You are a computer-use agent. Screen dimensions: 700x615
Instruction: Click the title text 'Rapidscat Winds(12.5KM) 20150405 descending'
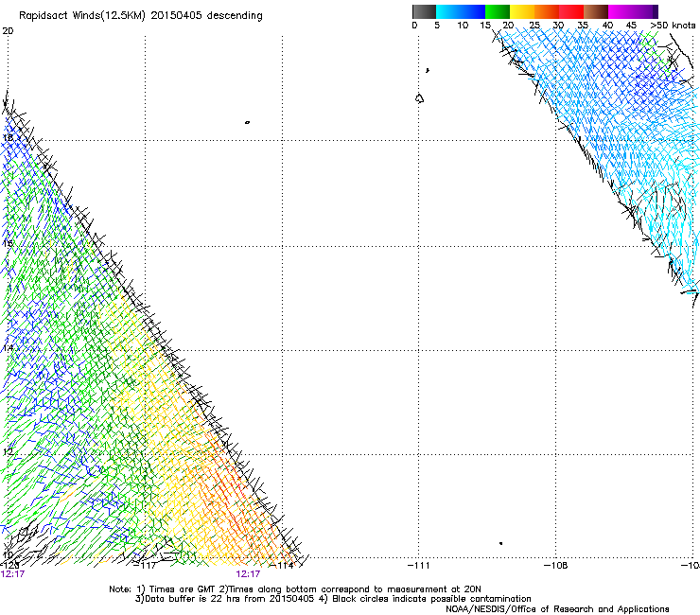pyautogui.click(x=141, y=16)
